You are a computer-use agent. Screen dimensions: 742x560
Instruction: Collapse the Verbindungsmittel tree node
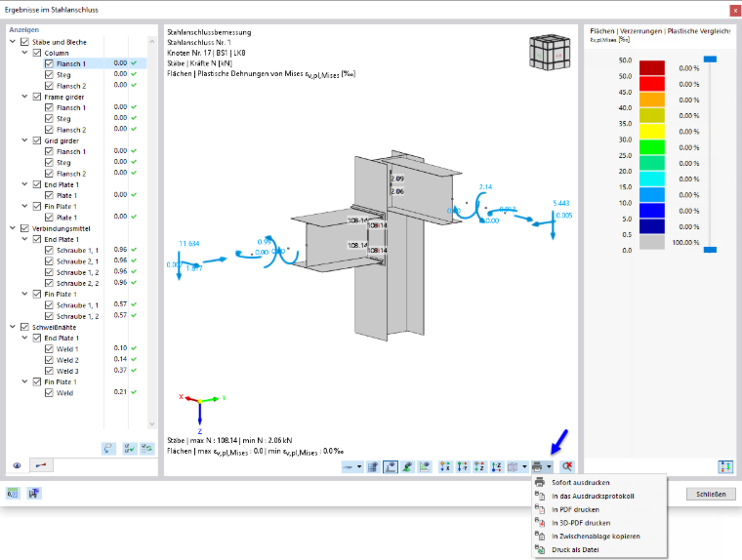[13, 228]
